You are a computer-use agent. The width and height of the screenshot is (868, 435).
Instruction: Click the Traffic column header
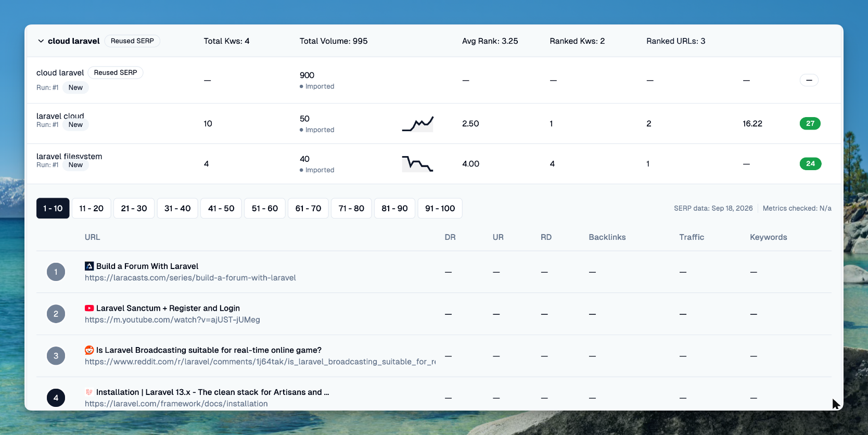(692, 237)
